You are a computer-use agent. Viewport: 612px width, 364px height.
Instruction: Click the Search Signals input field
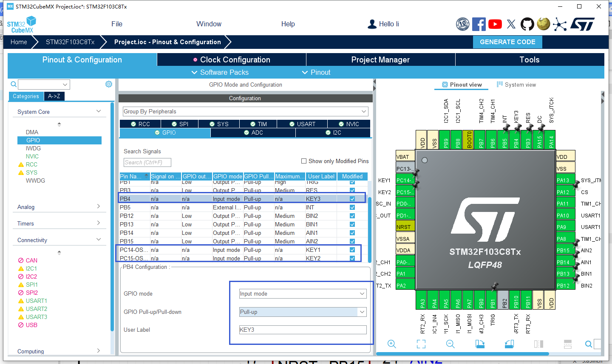(147, 162)
